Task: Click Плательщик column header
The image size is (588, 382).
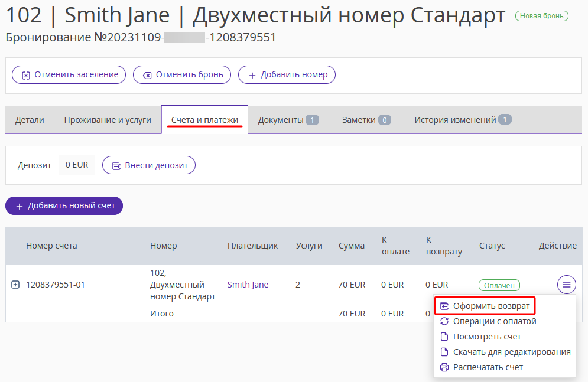Action: pyautogui.click(x=252, y=246)
